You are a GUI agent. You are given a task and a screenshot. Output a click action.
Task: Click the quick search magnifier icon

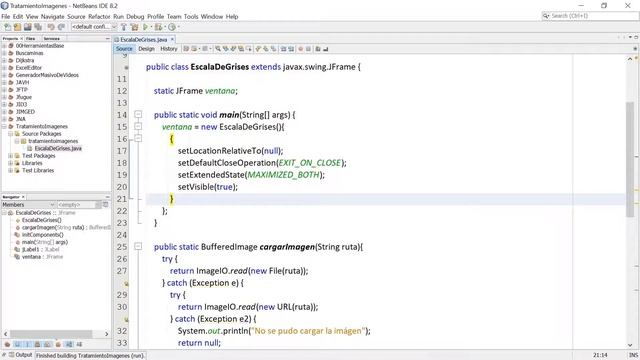click(x=546, y=16)
